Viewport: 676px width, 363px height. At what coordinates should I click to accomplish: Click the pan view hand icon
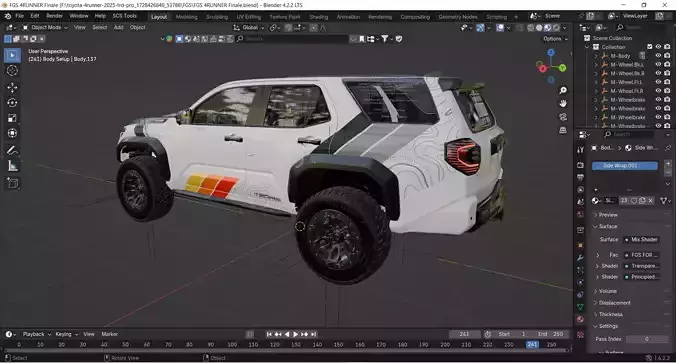[x=563, y=103]
